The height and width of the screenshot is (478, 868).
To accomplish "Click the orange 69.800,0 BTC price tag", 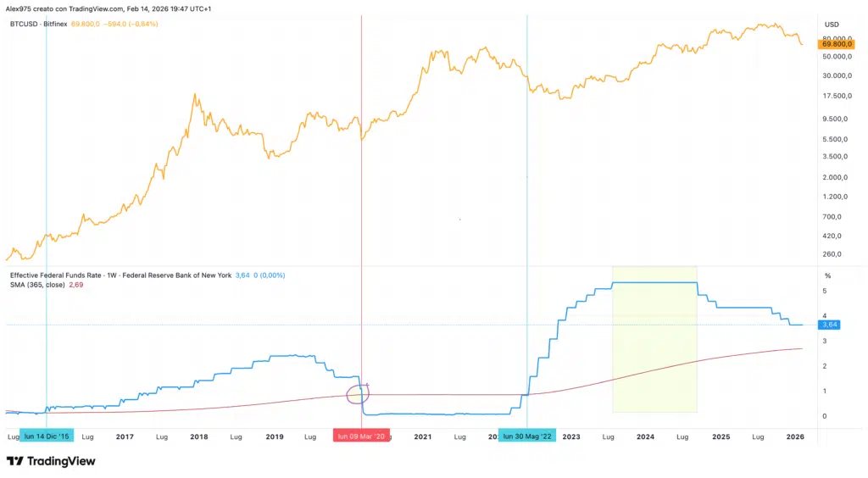I will 836,43.
